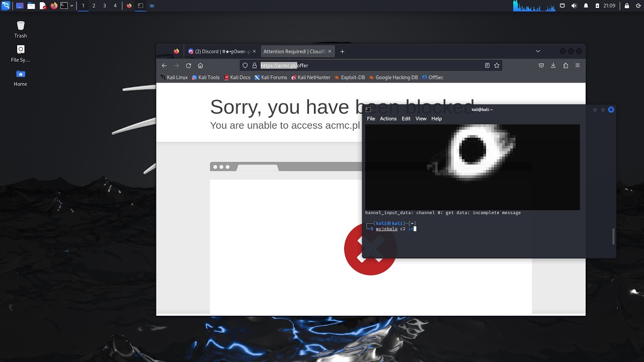The height and width of the screenshot is (362, 644).
Task: Open the Firefox hamburger menu
Action: click(578, 65)
